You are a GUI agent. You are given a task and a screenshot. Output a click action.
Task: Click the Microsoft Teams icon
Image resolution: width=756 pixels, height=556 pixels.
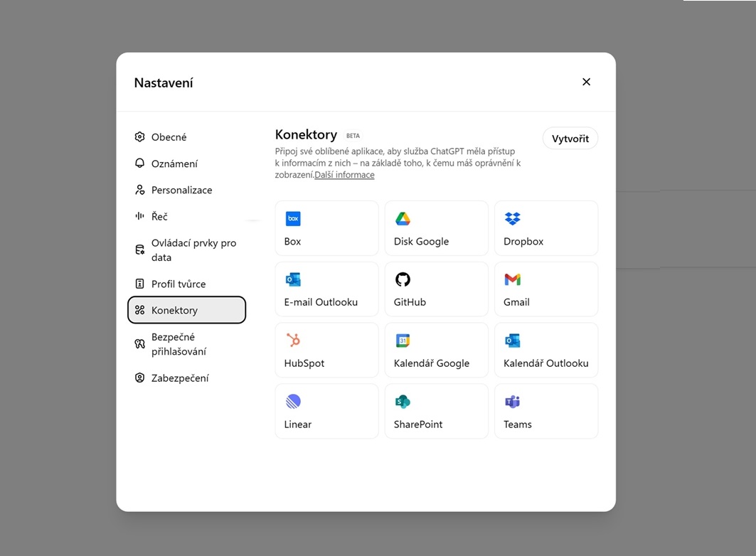pos(513,401)
